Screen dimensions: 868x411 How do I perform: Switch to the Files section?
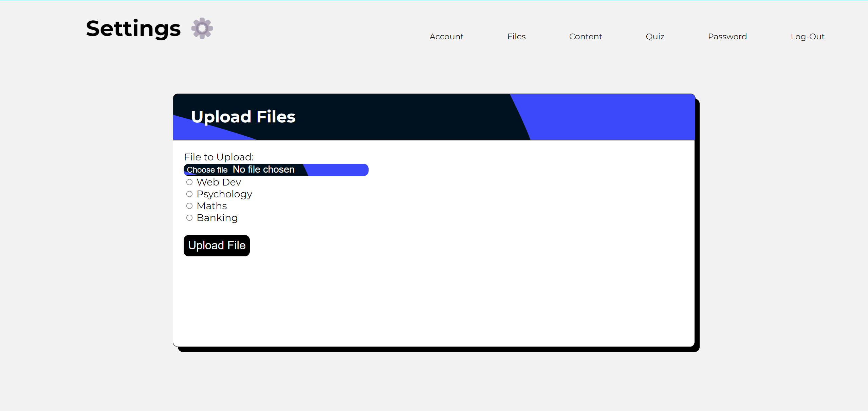click(516, 36)
